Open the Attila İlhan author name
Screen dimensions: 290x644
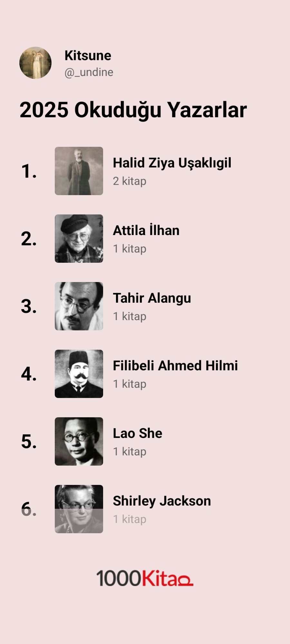point(146,231)
